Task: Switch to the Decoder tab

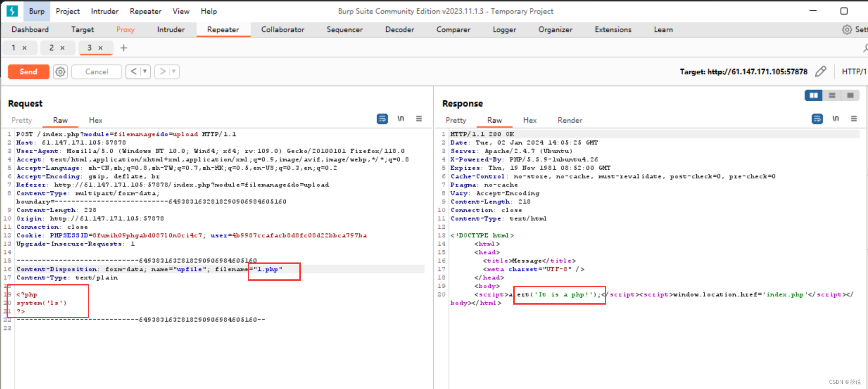Action: pyautogui.click(x=400, y=30)
